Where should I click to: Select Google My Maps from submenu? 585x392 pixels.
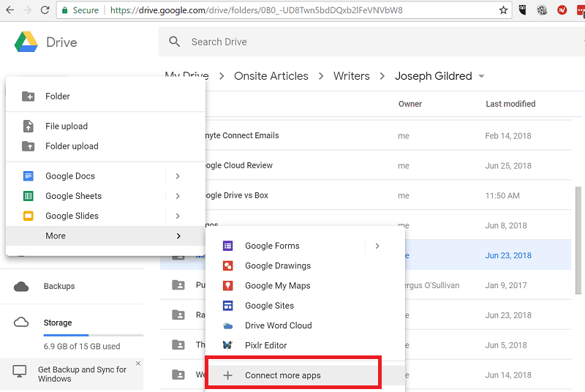(x=305, y=285)
